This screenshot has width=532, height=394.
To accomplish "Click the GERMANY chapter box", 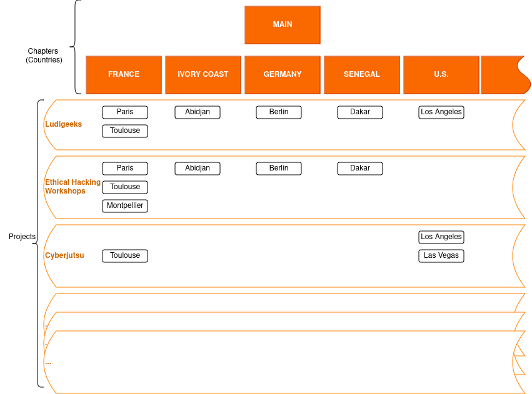I will click(x=283, y=74).
